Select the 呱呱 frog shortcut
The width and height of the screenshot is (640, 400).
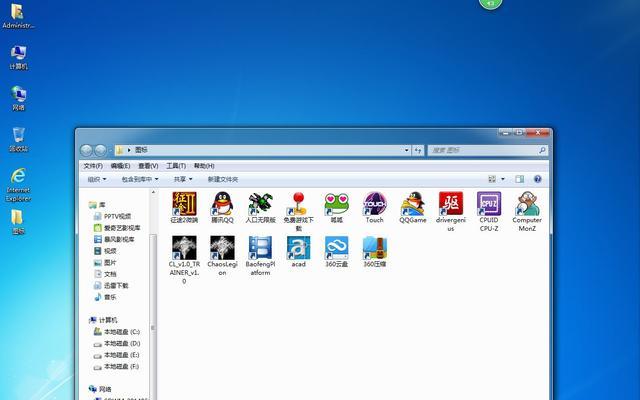pyautogui.click(x=337, y=207)
